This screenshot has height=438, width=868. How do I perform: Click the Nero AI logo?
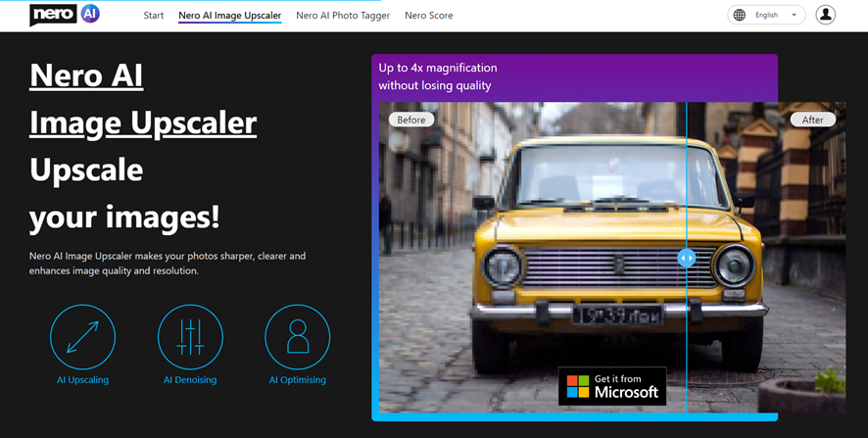point(65,15)
